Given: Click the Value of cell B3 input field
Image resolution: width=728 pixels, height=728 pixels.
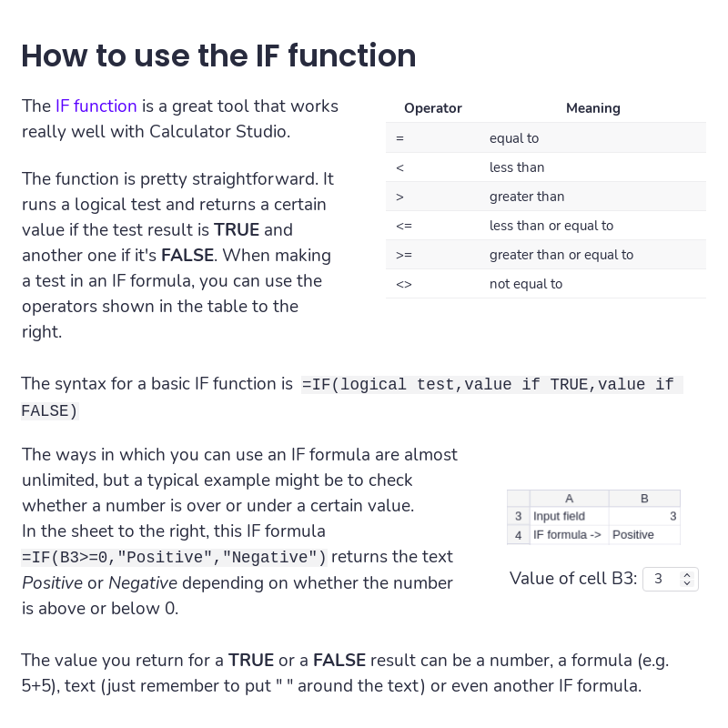Looking at the screenshot, I should pyautogui.click(x=670, y=579).
